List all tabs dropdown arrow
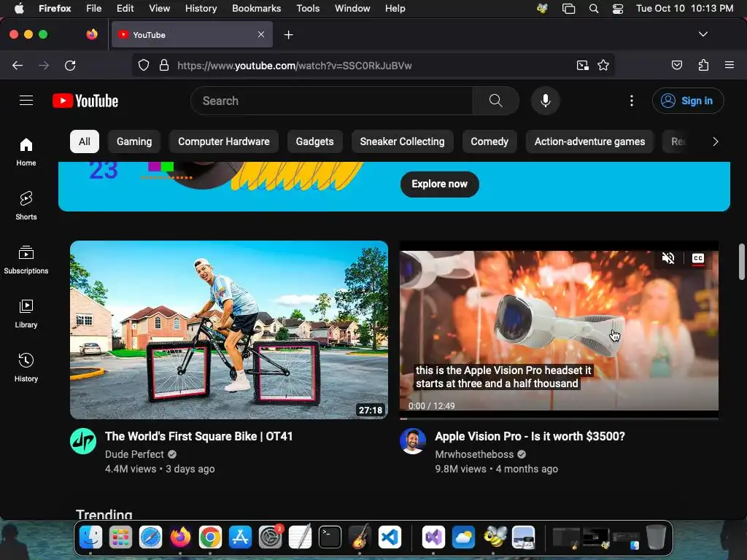This screenshot has width=747, height=560. coord(703,34)
